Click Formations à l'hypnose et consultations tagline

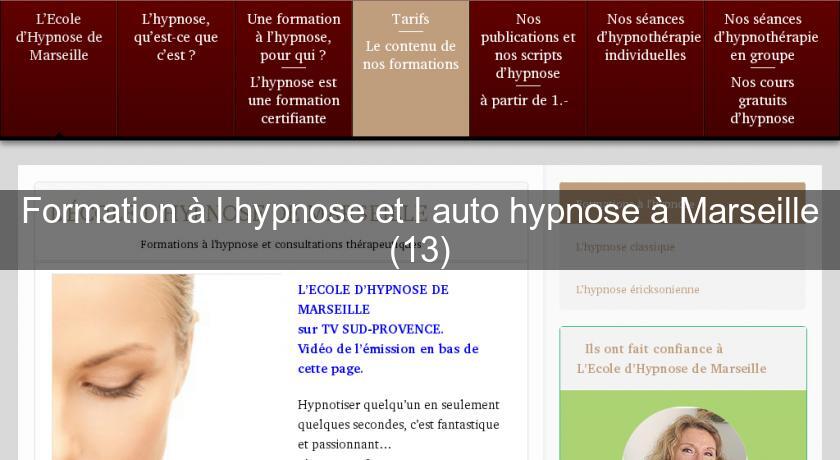coord(282,244)
